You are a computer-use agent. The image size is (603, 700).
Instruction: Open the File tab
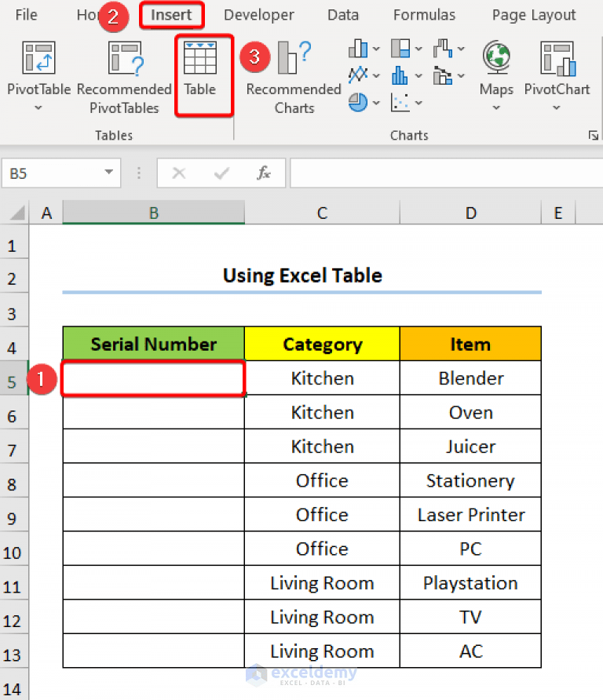(x=27, y=15)
